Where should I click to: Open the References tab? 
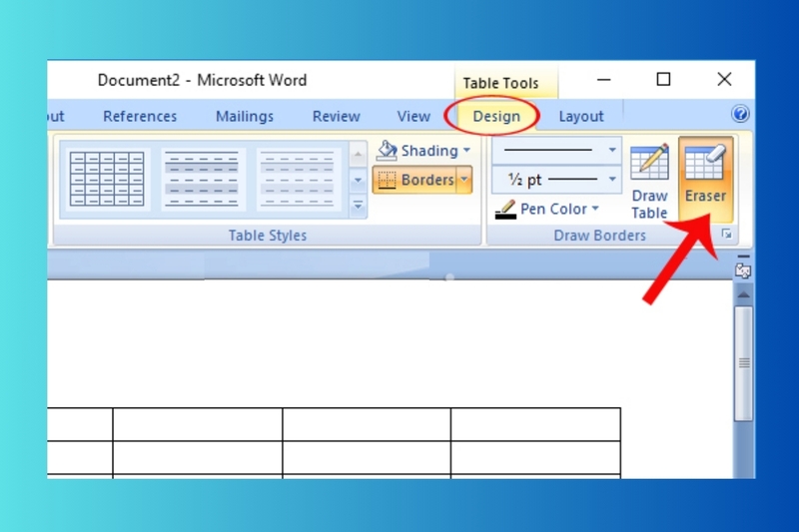point(140,116)
